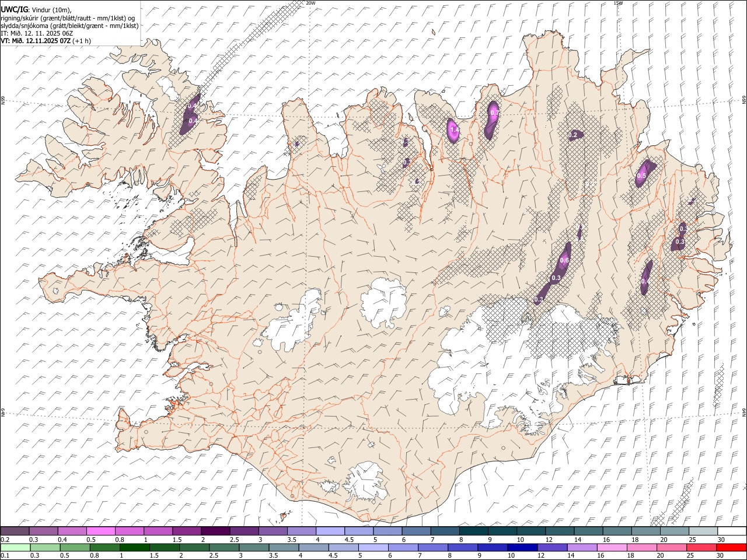Click the '3.5' label under the lower green scale

click(x=274, y=555)
